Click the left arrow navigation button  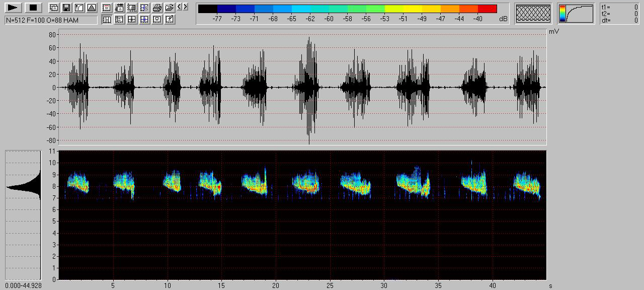pyautogui.click(x=180, y=7)
